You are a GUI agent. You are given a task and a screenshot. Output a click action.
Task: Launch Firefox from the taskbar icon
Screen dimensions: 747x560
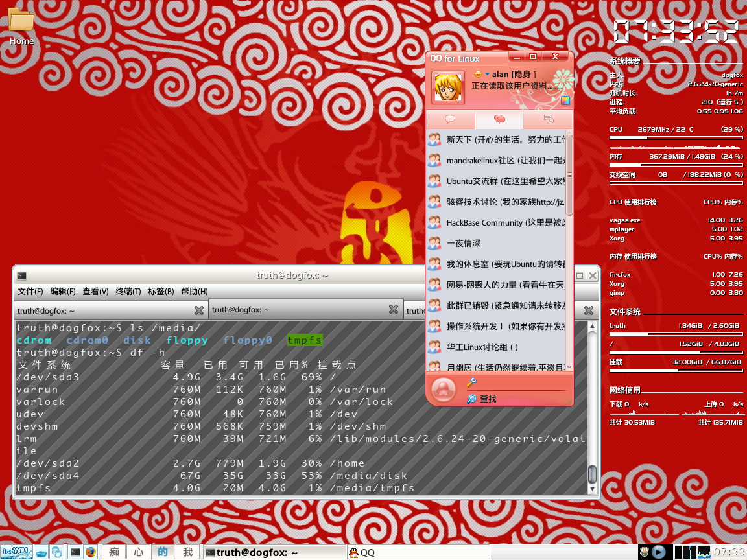pyautogui.click(x=91, y=552)
